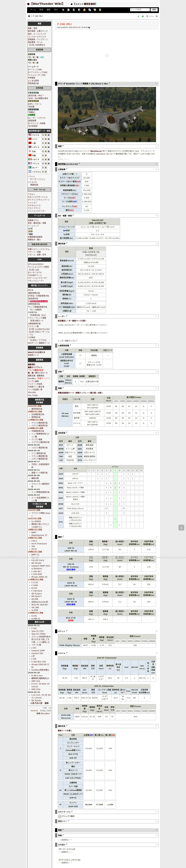Click the F-16A Block 5 aircraft image
The image size is (186, 868).
(107, 114)
